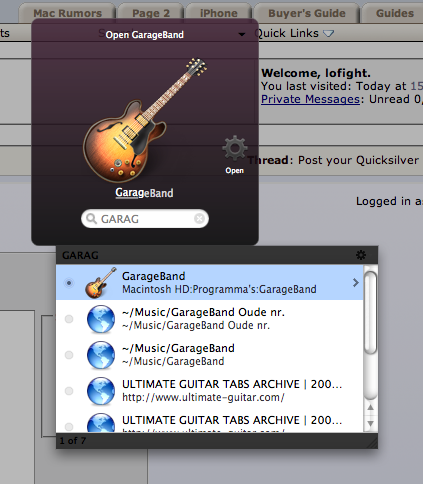Viewport: 423px width, 484px height.
Task: Switch to the Page 2 tab
Action: (151, 13)
